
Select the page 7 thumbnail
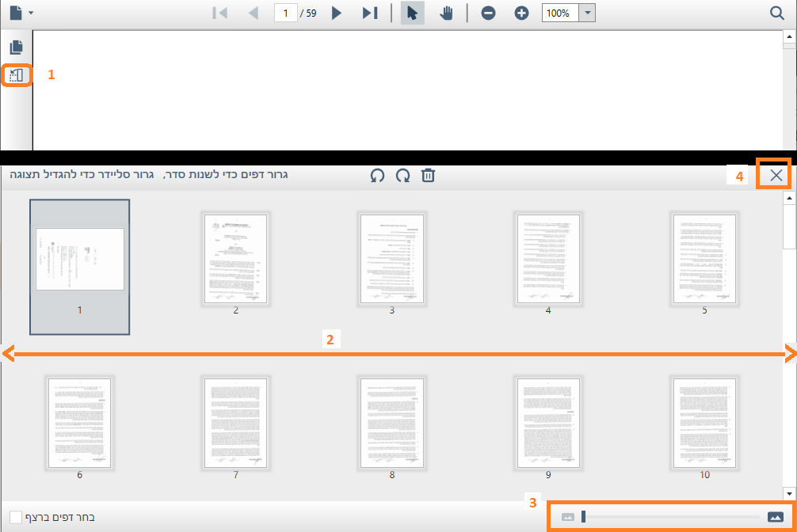pos(235,423)
